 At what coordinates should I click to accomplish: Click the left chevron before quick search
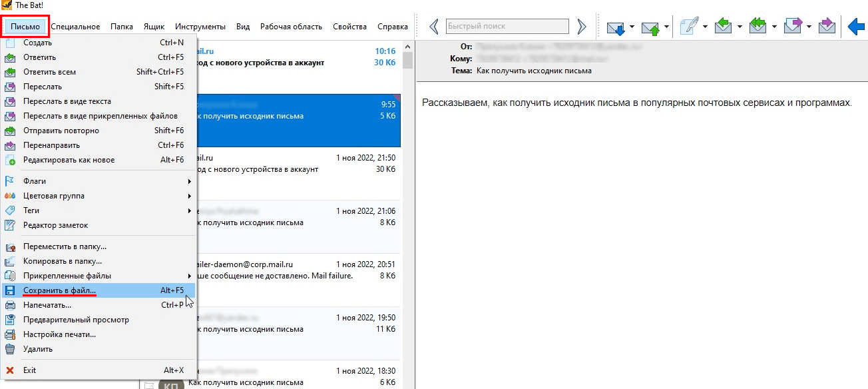point(434,27)
